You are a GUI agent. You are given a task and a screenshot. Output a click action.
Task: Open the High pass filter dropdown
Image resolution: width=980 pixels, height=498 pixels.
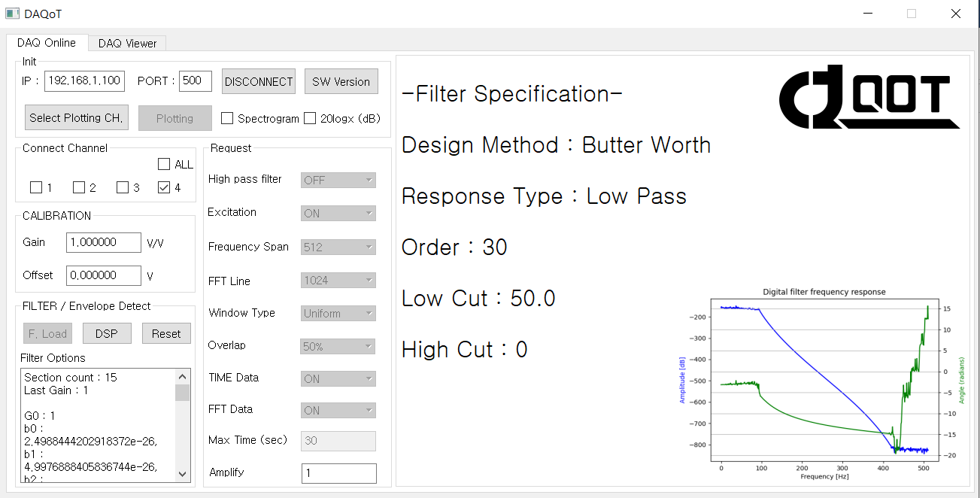338,181
